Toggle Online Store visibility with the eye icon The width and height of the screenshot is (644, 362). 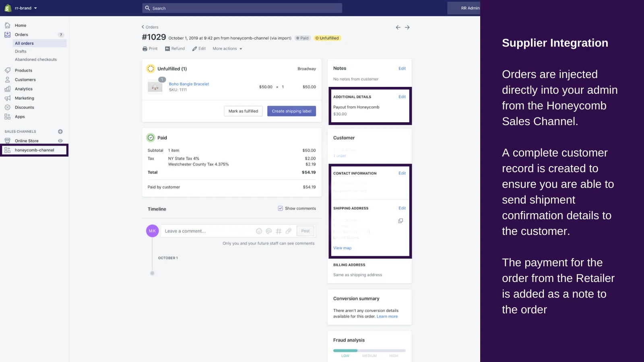click(61, 140)
